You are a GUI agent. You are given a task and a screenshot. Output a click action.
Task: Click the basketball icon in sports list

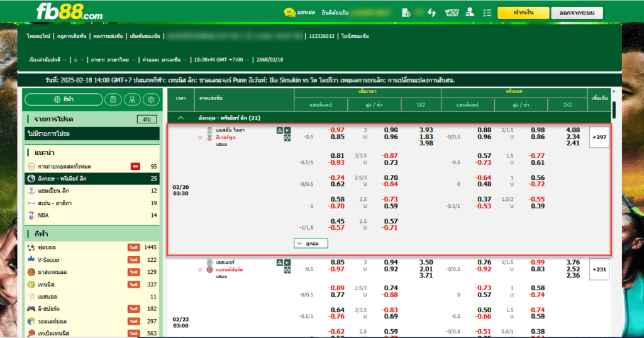tap(31, 272)
